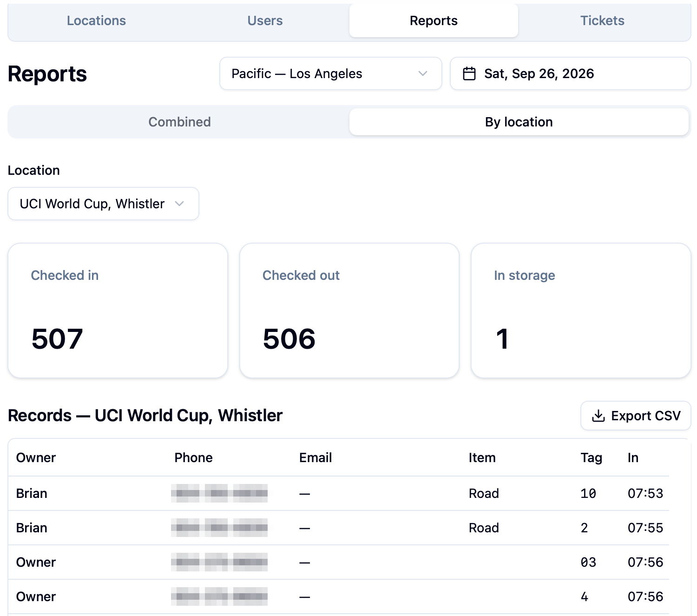Click the Reports page heading

point(47,74)
